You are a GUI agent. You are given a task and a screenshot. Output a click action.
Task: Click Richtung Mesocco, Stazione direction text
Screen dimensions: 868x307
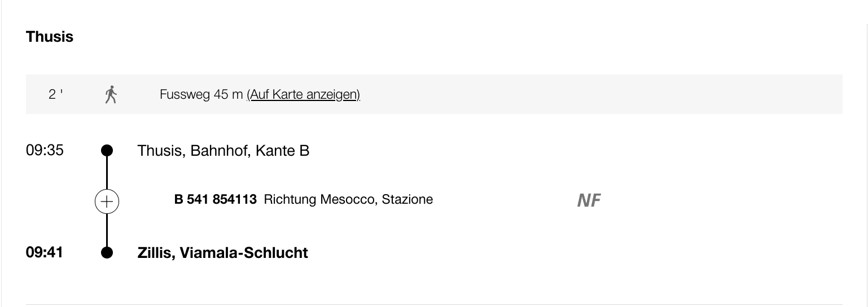[x=348, y=199]
